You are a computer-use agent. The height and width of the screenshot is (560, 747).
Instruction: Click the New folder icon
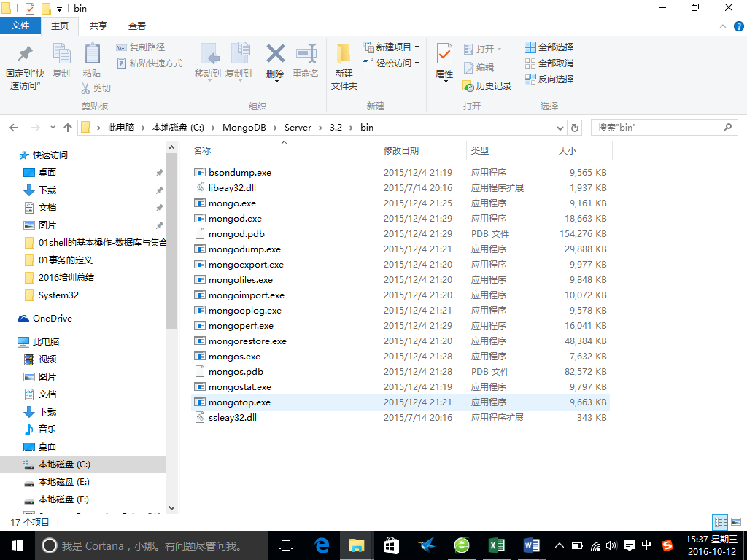click(x=344, y=54)
